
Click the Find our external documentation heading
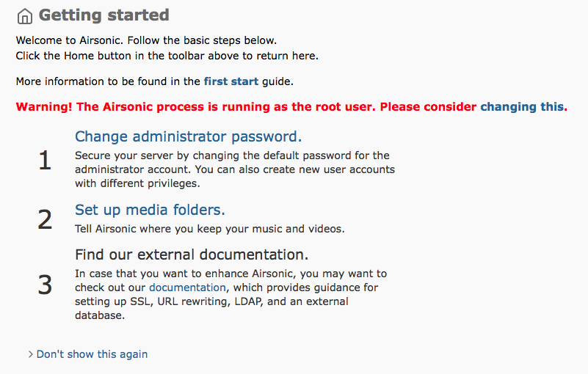(x=192, y=254)
